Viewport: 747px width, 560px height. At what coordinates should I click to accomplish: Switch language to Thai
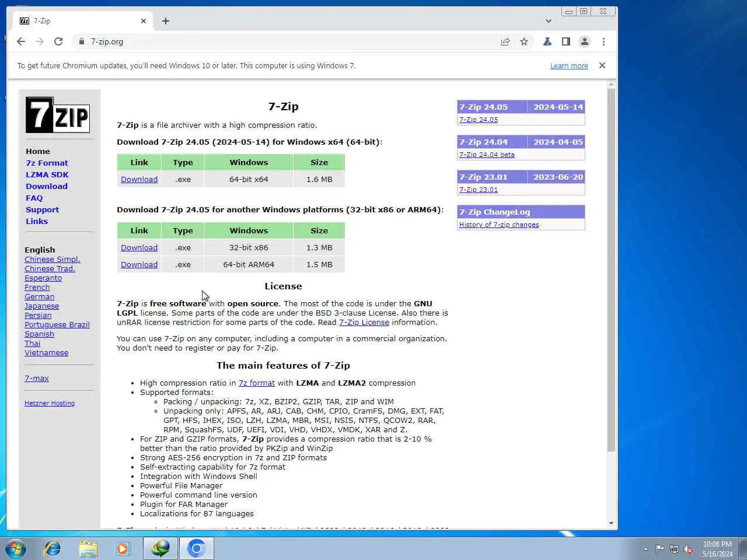[x=33, y=344]
